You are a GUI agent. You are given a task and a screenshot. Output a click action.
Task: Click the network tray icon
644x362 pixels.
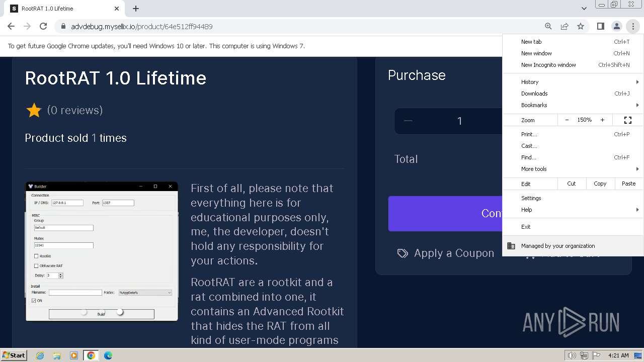[584, 355]
